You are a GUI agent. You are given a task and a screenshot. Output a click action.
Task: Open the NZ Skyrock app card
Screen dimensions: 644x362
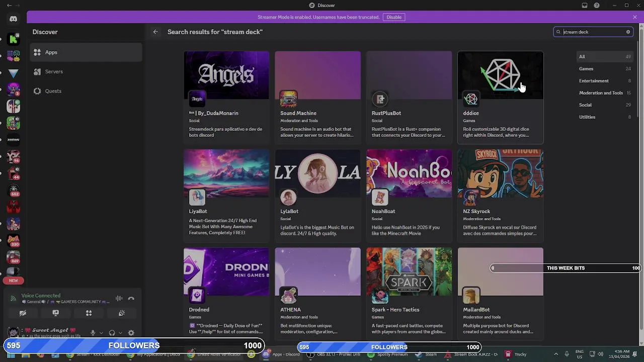(501, 196)
